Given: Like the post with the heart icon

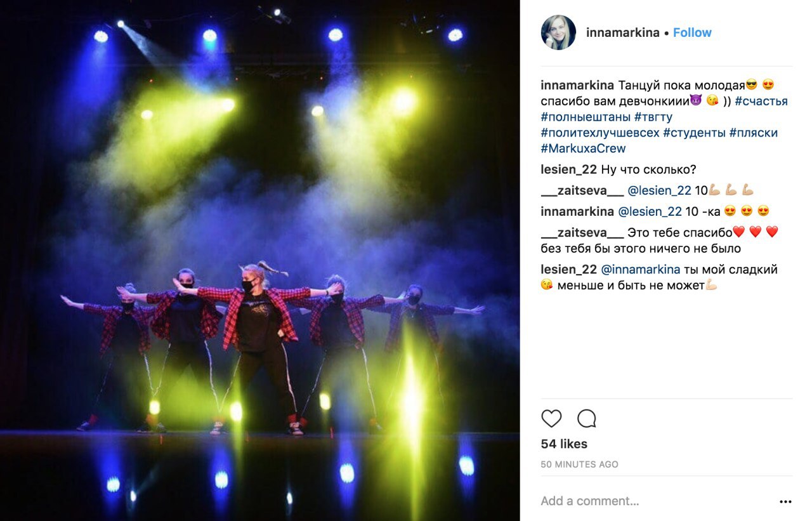Looking at the screenshot, I should click(551, 419).
